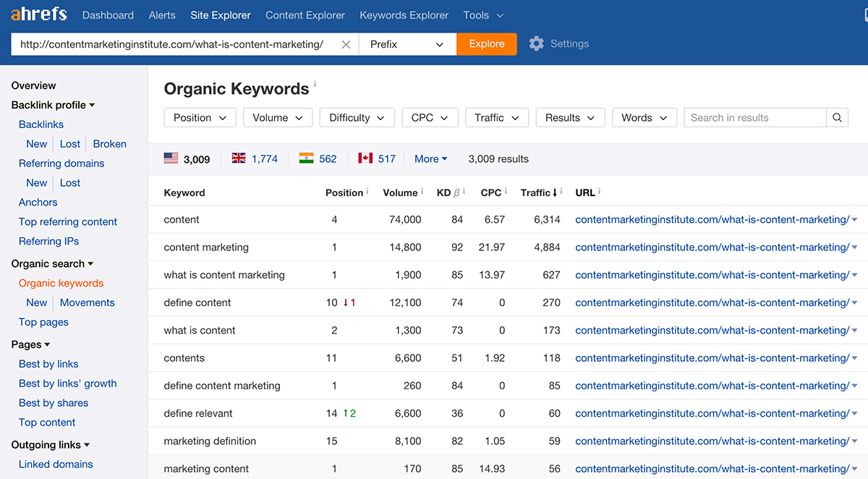
Task: Click the info icon beside Volume column
Action: [x=422, y=192]
